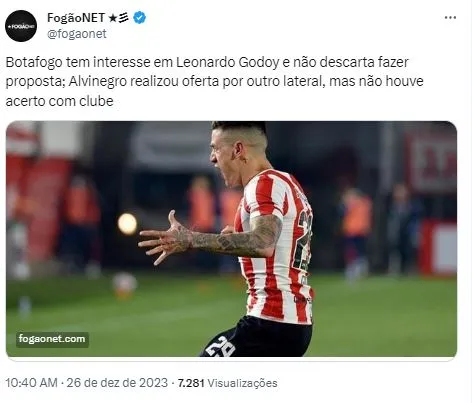This screenshot has width=472, height=403.
Task: Click the date 26 de dez de 2023
Action: coord(117,383)
